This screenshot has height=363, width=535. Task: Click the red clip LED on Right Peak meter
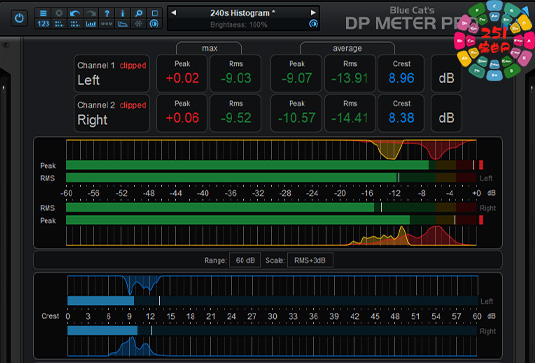pyautogui.click(x=481, y=220)
